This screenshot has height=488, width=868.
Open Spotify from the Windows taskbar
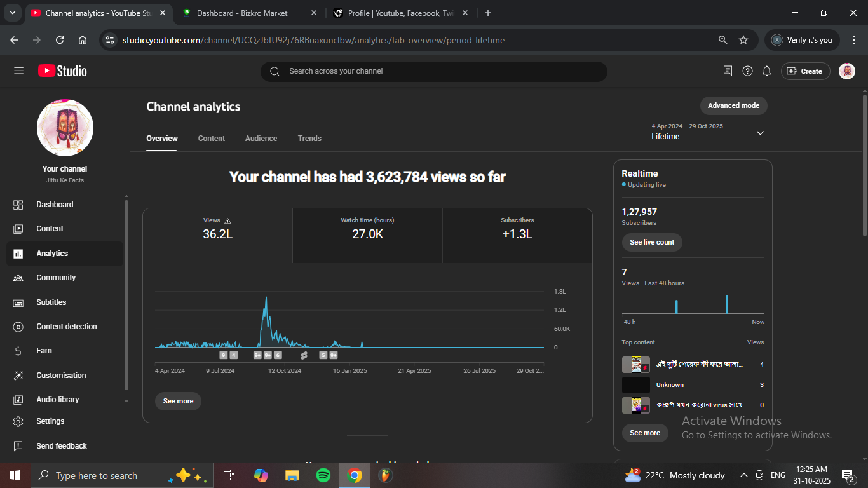coord(323,475)
